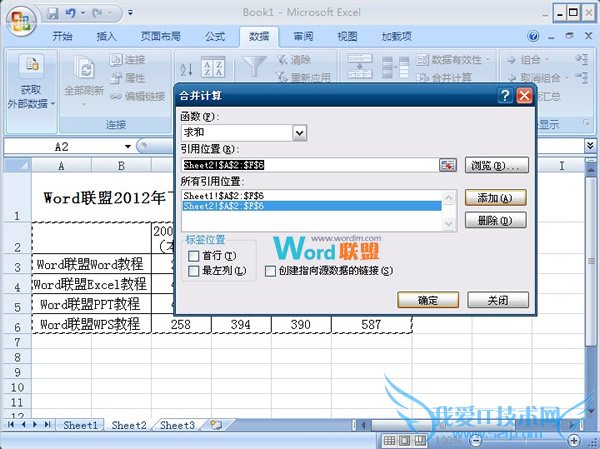Image resolution: width=600 pixels, height=449 pixels.
Task: Click the zoom in plus button
Action: click(574, 441)
